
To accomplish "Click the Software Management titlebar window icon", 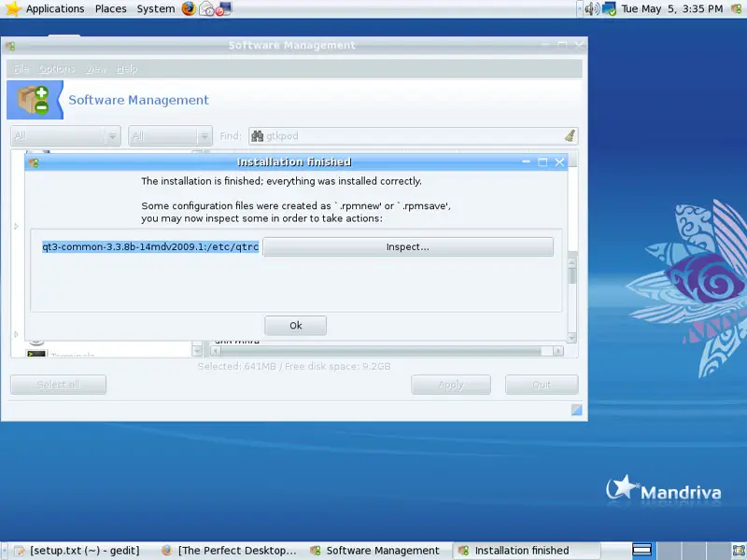I will point(10,46).
